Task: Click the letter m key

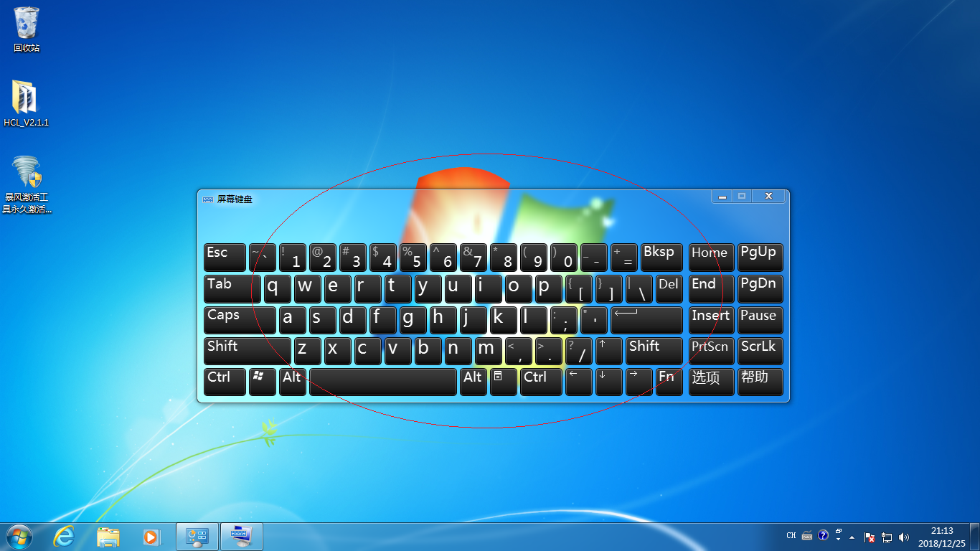Action: point(488,352)
